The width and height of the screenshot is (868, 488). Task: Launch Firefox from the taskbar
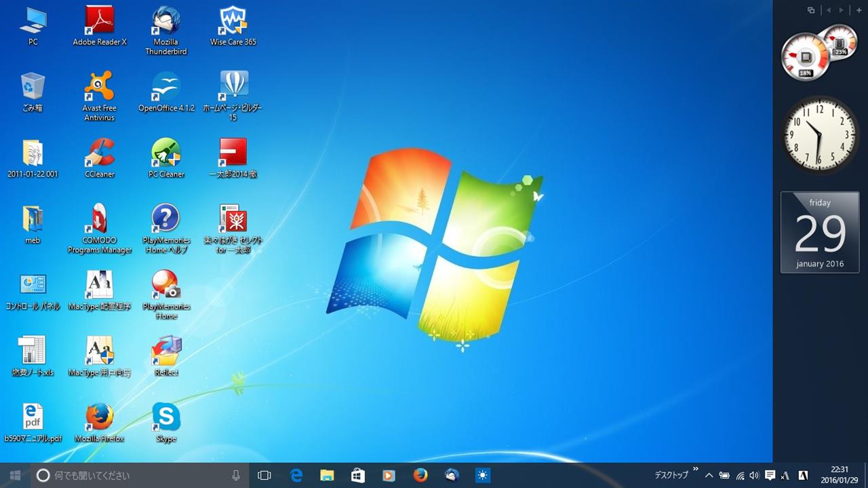click(x=420, y=476)
